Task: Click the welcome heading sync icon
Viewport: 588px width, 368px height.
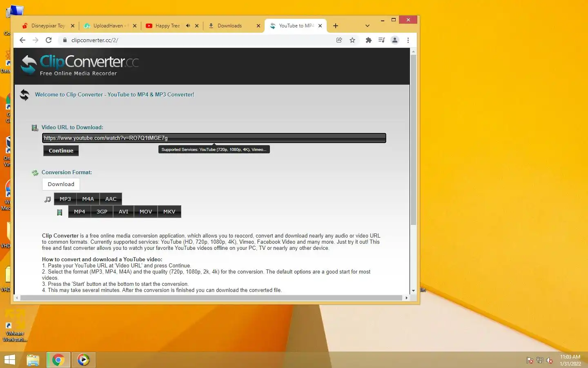Action: [24, 95]
